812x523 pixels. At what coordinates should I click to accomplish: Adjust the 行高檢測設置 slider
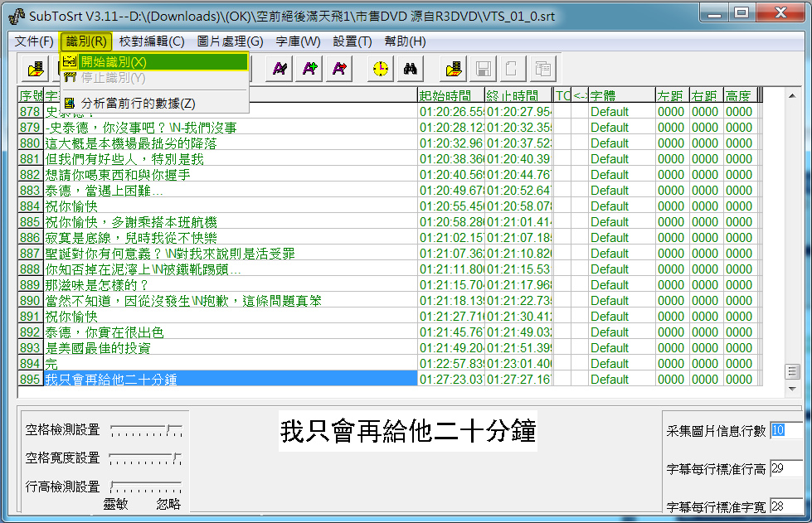click(x=146, y=487)
